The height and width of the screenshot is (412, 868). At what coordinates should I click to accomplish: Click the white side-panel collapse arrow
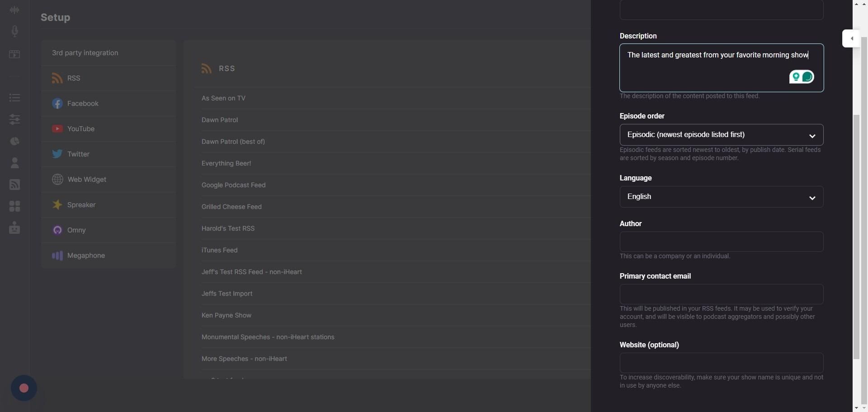click(851, 38)
